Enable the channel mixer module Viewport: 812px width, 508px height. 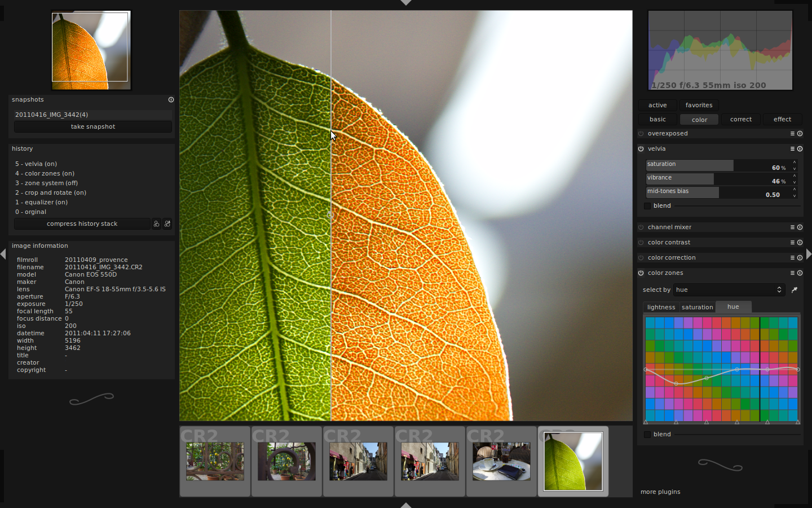point(641,227)
